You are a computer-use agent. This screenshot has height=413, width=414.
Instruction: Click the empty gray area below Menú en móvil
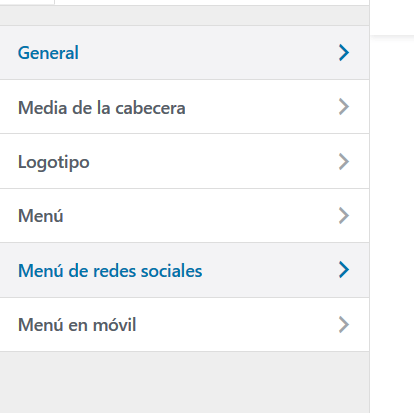coord(184,382)
